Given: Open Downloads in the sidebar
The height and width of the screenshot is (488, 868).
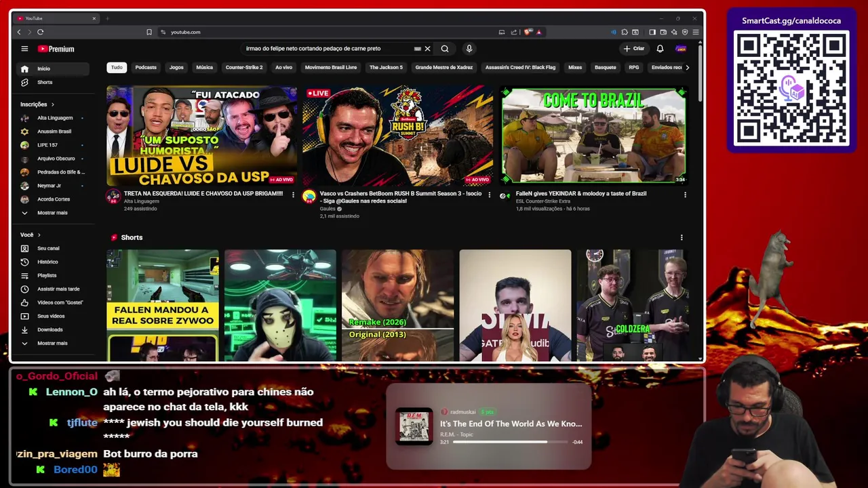Looking at the screenshot, I should point(53,329).
